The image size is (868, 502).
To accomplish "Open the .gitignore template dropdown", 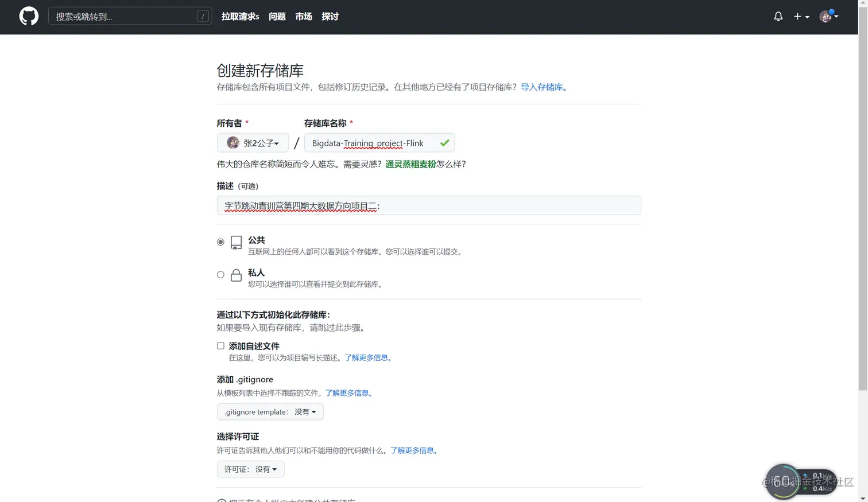I will coord(270,411).
